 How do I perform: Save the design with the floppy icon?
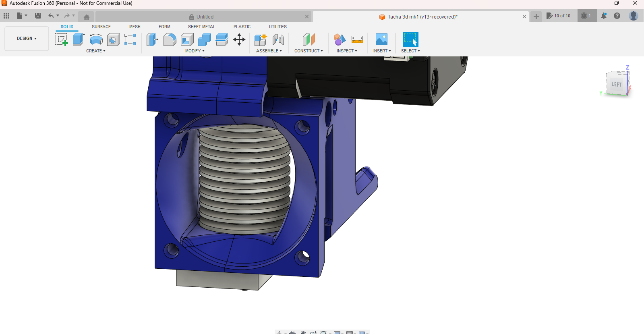pos(38,16)
